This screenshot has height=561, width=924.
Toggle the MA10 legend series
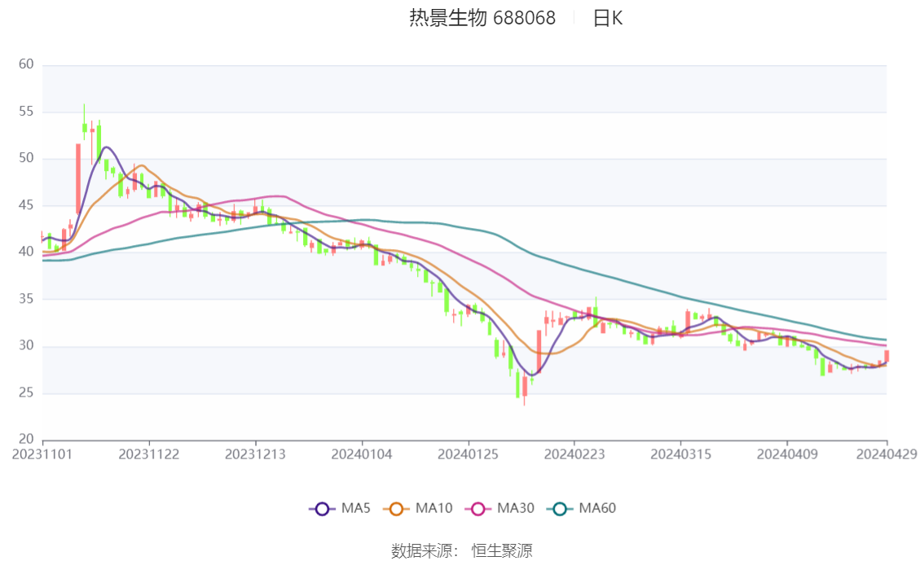coord(418,509)
